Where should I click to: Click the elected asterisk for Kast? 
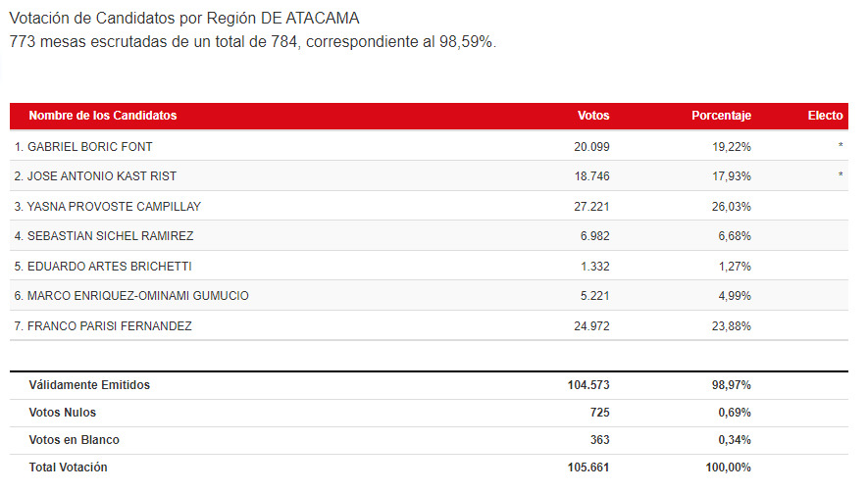(x=841, y=174)
